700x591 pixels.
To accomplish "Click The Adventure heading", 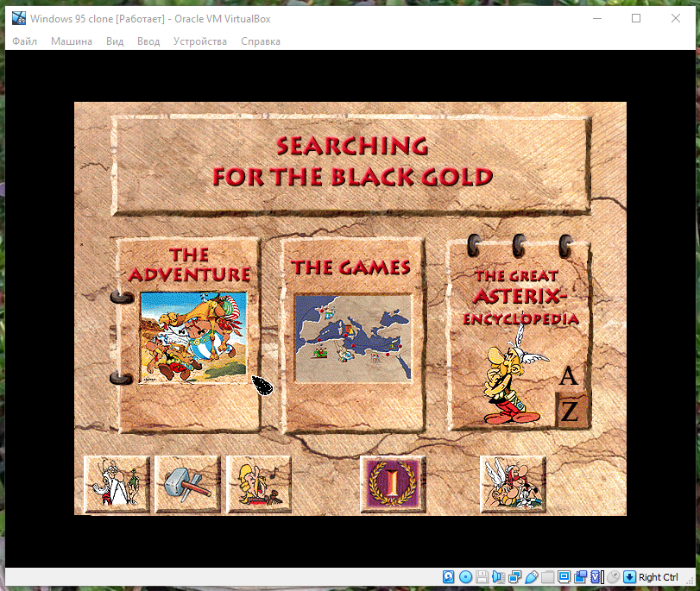I will (189, 265).
